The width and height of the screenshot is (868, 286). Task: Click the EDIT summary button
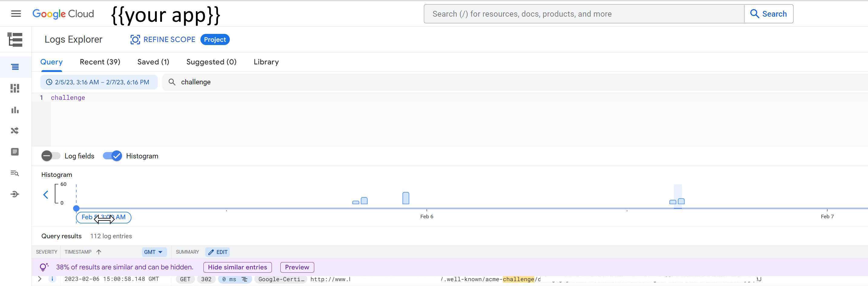tap(218, 252)
